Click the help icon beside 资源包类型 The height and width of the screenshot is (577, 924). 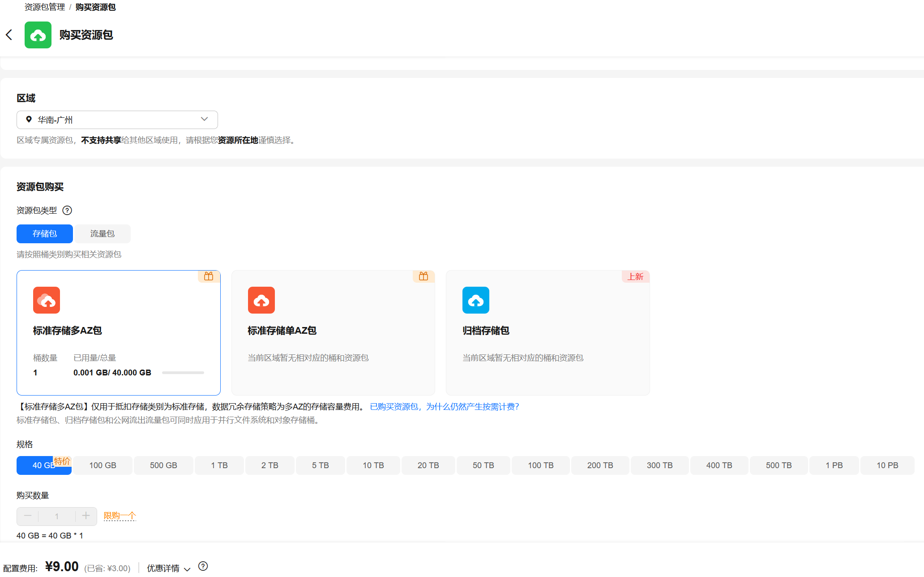tap(67, 210)
